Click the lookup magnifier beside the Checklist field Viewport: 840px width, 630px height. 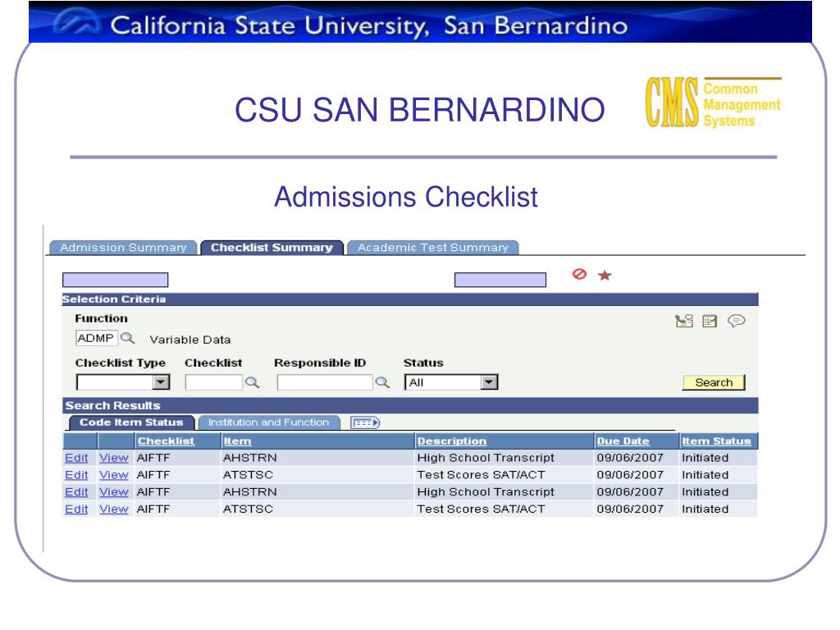coord(252,382)
